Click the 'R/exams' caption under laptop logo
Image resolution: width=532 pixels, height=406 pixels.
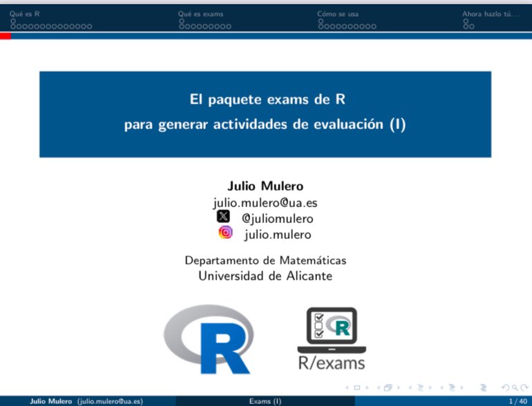pos(332,363)
